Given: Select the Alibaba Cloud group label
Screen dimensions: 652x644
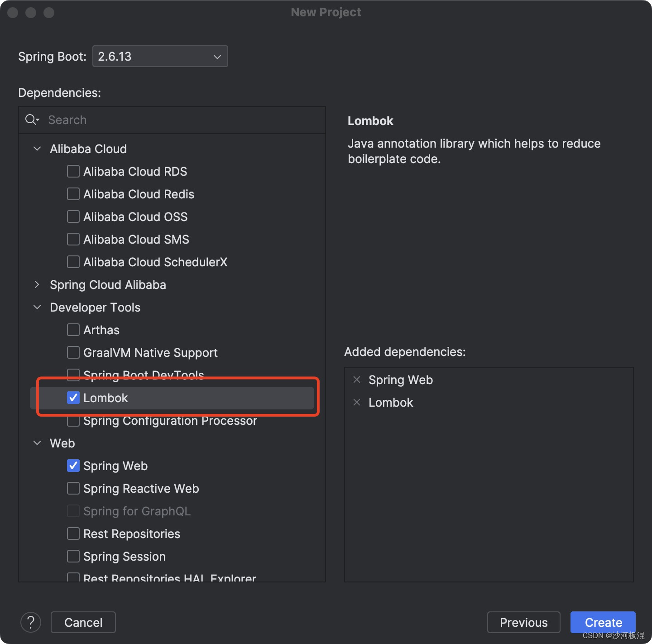Looking at the screenshot, I should [88, 149].
